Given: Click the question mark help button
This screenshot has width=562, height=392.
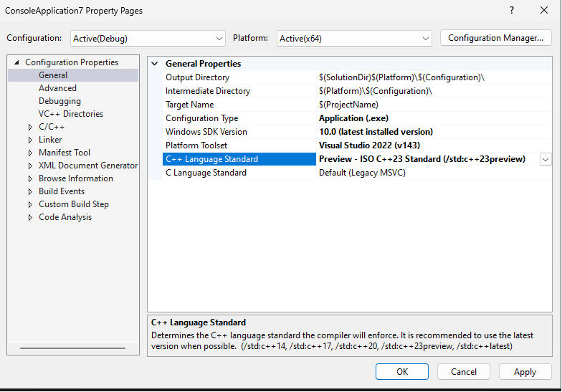Looking at the screenshot, I should coord(512,10).
